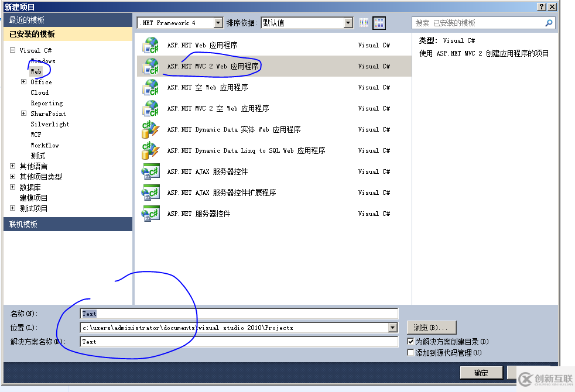Open the .NET Framework 4 dropdown
The width and height of the screenshot is (575, 392).
pos(218,23)
